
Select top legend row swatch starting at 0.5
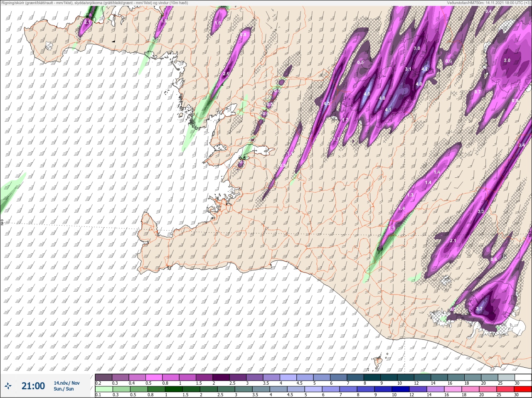155,377
